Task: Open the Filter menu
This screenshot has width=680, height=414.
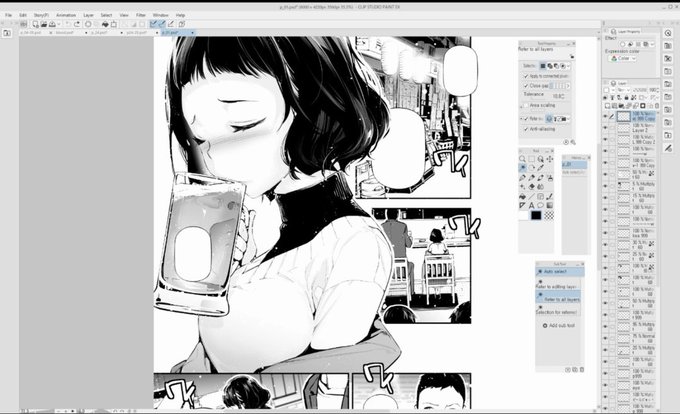Action: pyautogui.click(x=141, y=15)
